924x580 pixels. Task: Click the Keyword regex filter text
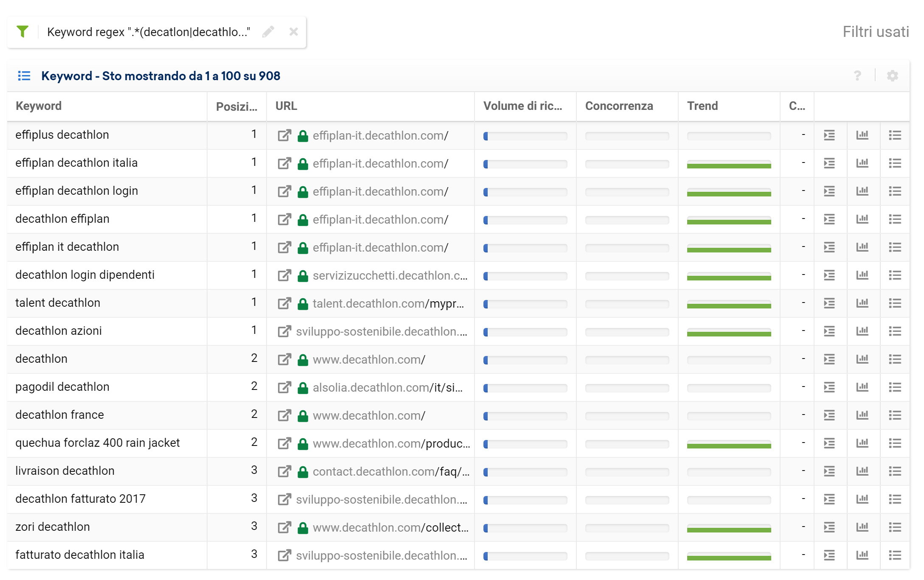click(x=149, y=32)
